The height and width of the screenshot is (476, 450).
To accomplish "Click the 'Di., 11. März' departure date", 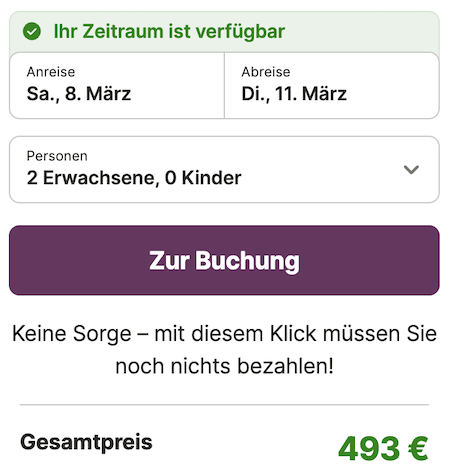I will [x=294, y=94].
